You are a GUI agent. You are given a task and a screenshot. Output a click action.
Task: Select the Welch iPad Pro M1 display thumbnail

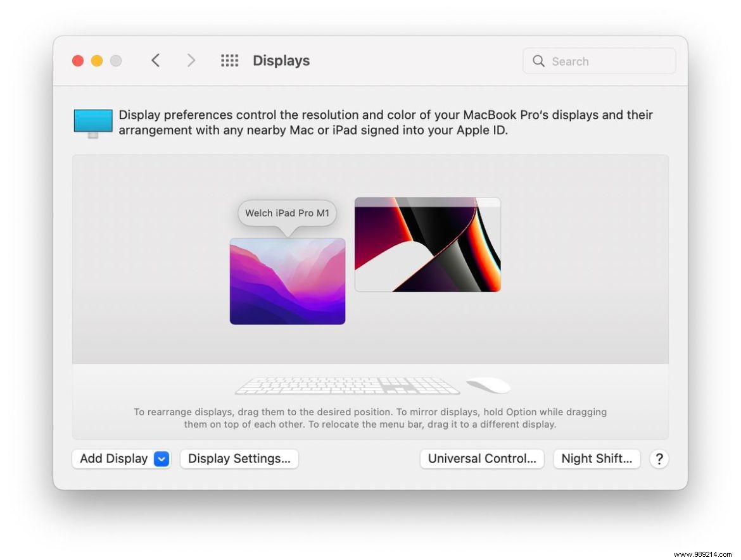pos(287,281)
